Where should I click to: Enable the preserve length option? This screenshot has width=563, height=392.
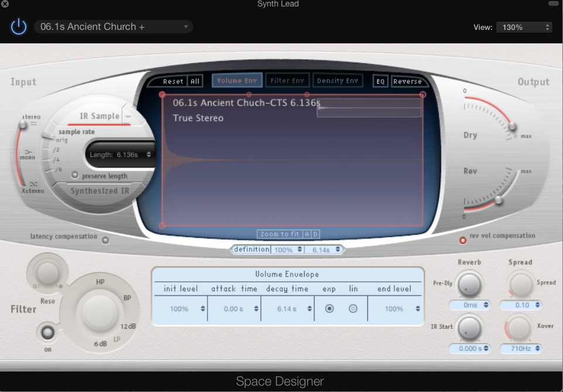(74, 175)
